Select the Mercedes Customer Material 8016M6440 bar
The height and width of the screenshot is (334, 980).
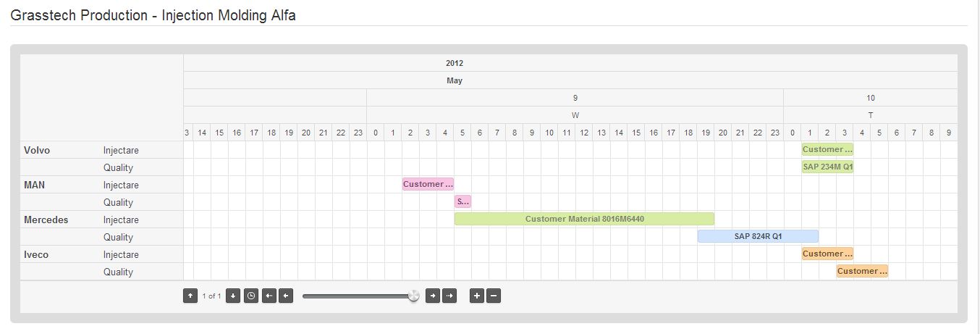coord(584,219)
